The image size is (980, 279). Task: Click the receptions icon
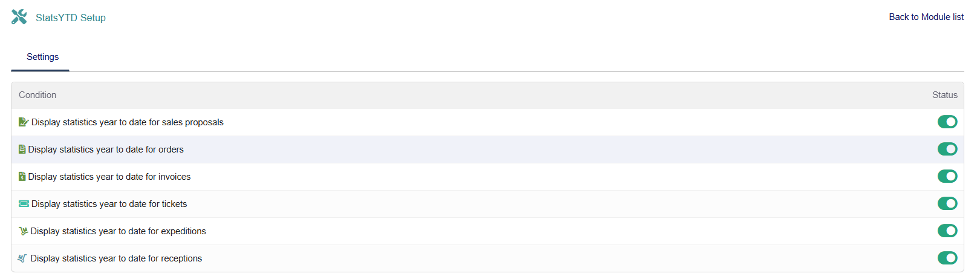[x=23, y=258]
